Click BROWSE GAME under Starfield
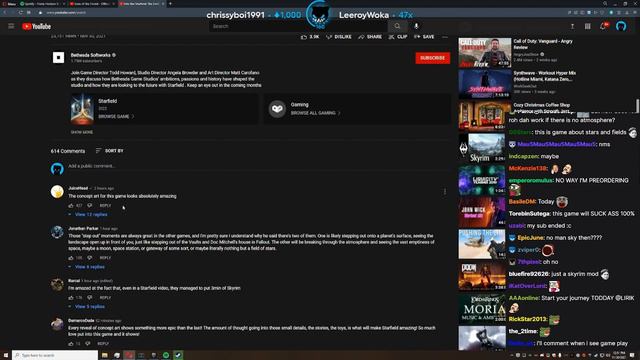This screenshot has height=360, width=640. pyautogui.click(x=116, y=117)
